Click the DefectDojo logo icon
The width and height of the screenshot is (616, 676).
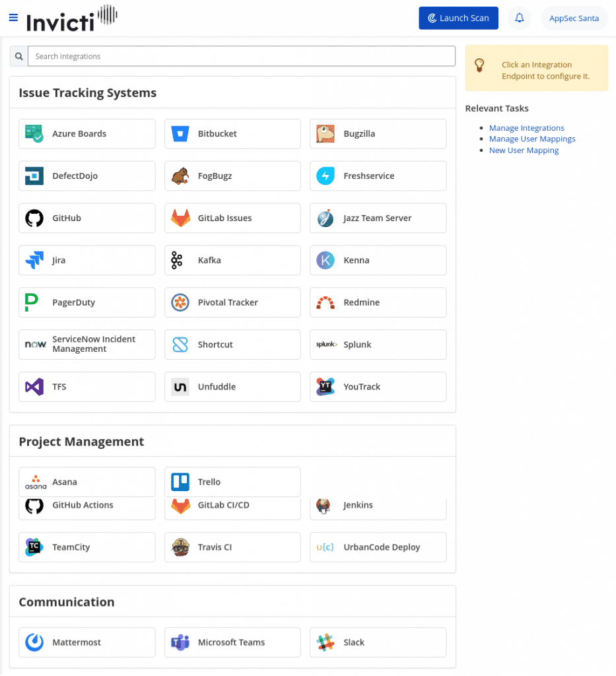[34, 176]
